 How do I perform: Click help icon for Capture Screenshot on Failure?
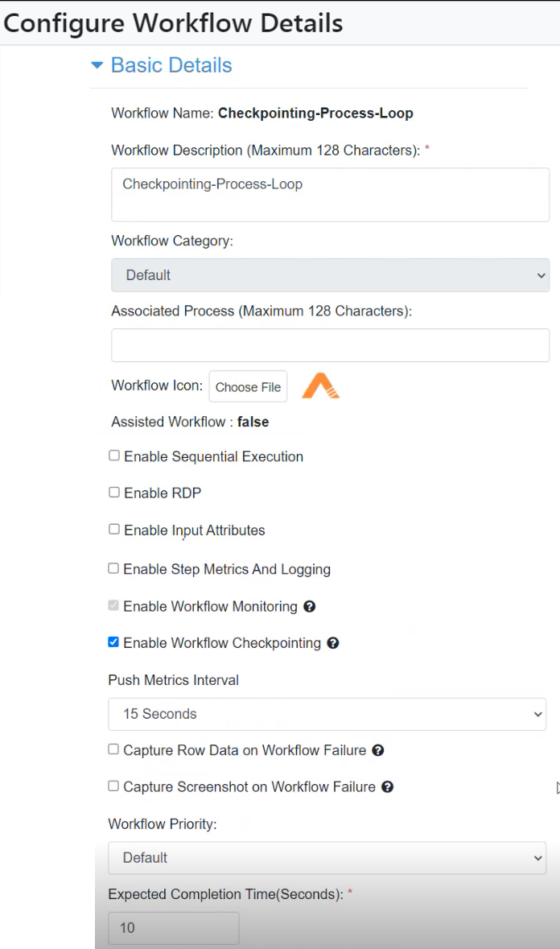point(388,786)
